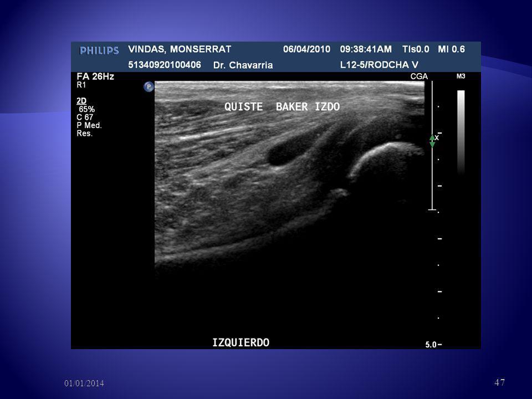Screen dimensions: 532x399
Task: Click the TIs0.0 thermal index value
Action: pos(416,49)
